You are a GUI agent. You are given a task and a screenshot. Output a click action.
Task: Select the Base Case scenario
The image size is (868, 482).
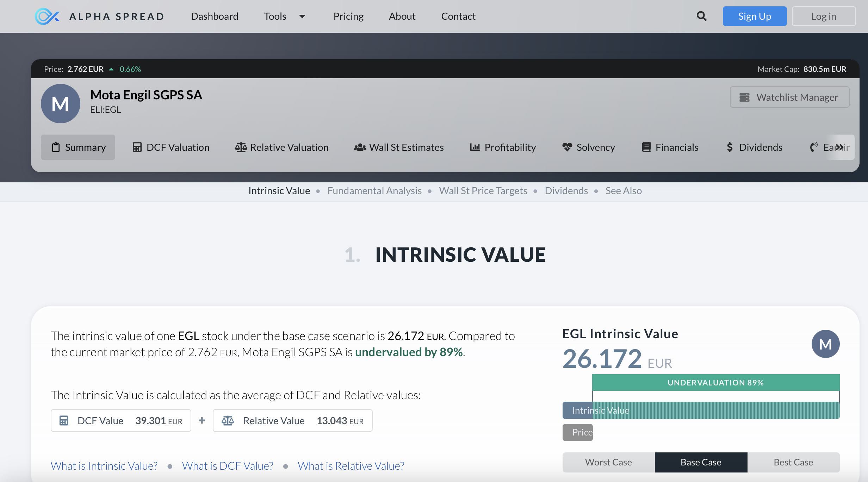701,462
